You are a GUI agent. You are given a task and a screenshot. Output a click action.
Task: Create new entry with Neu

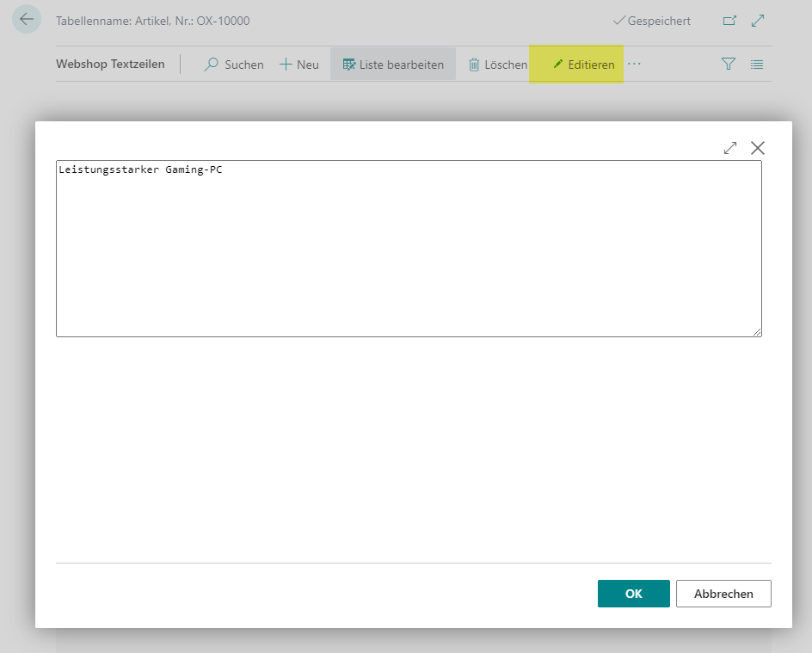(x=299, y=65)
